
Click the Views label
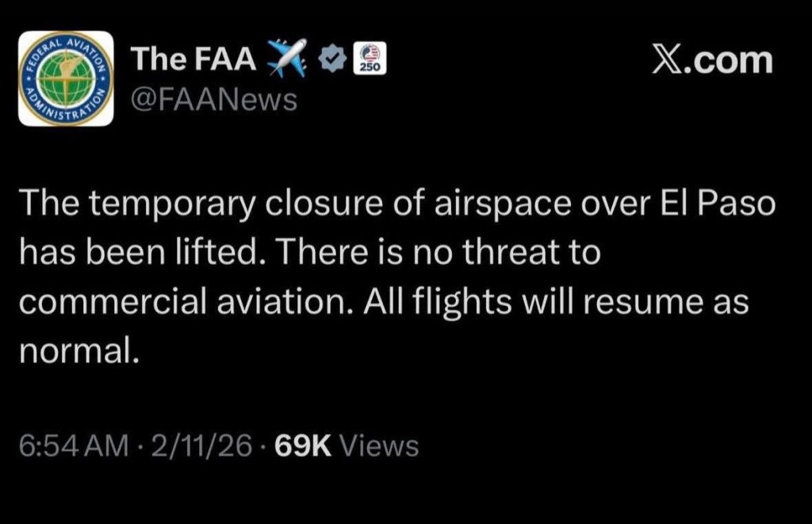click(378, 446)
